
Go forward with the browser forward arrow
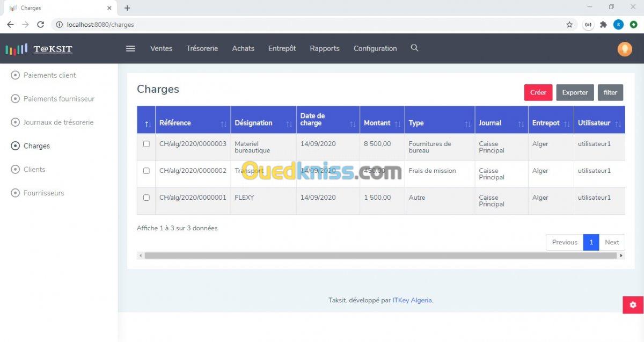pos(25,25)
